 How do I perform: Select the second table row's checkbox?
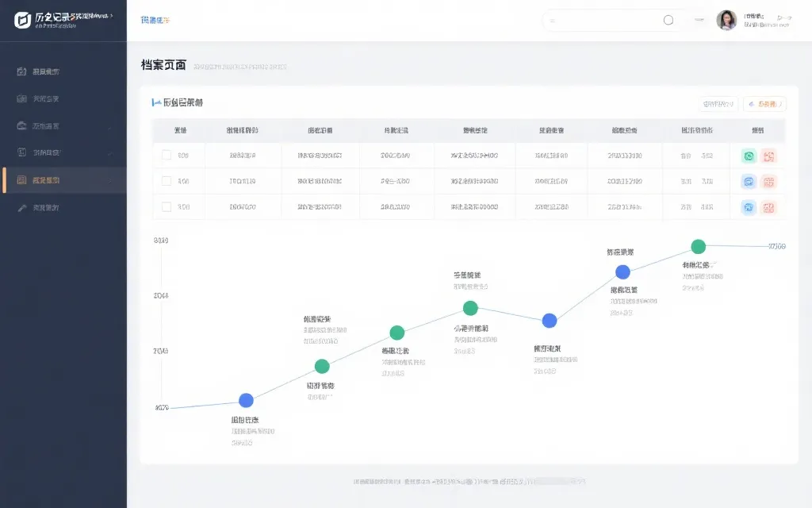(x=167, y=181)
